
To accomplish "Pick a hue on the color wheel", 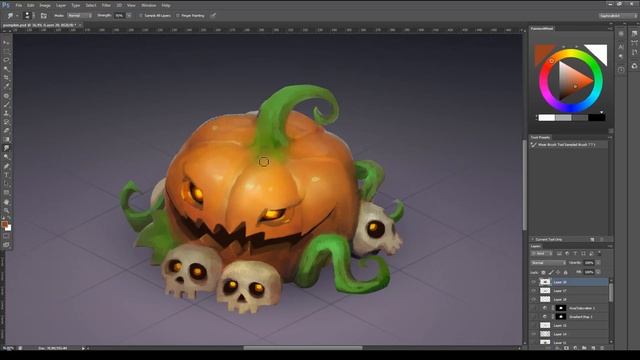I will pos(571,80).
